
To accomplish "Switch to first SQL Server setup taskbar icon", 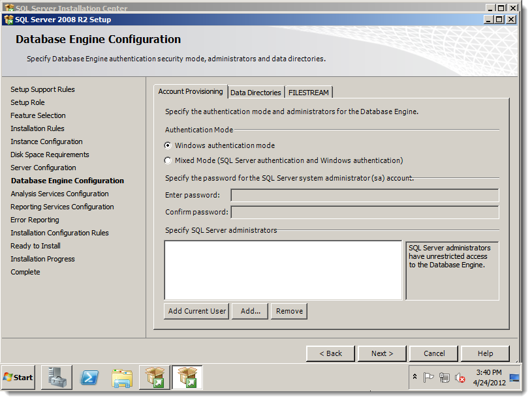I will [x=154, y=378].
